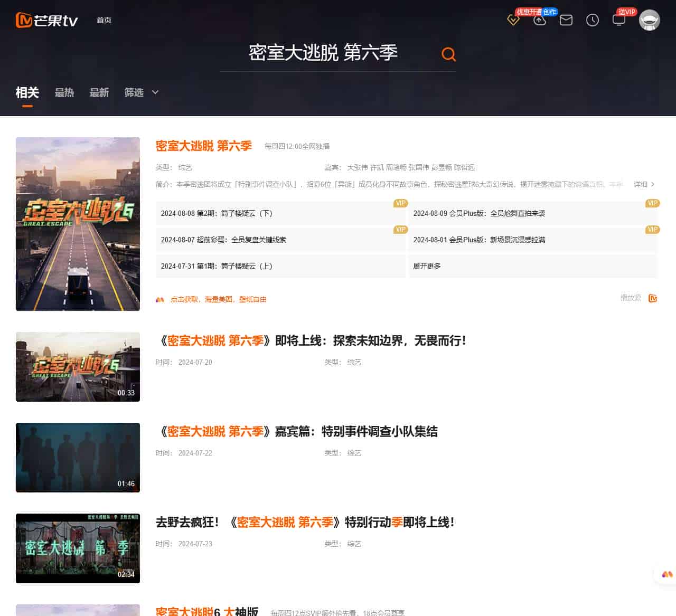Open the messages envelope icon

coord(566,21)
